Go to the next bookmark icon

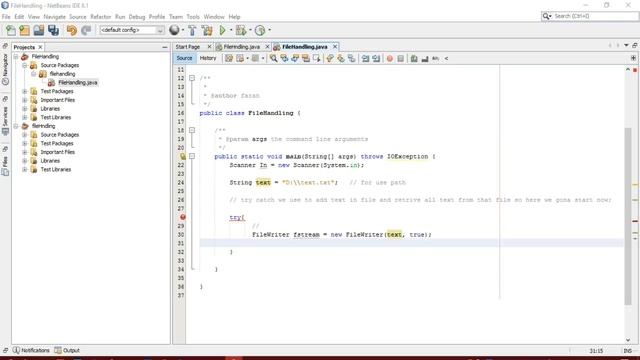tap(340, 58)
